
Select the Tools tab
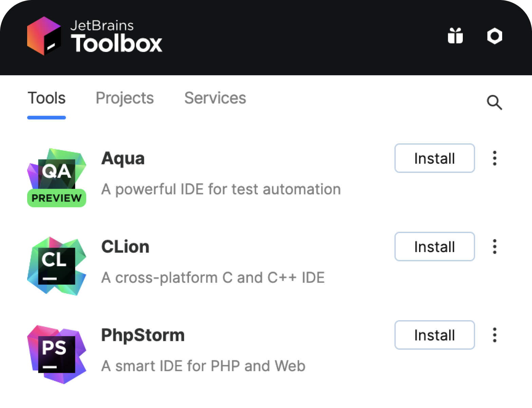click(x=46, y=98)
